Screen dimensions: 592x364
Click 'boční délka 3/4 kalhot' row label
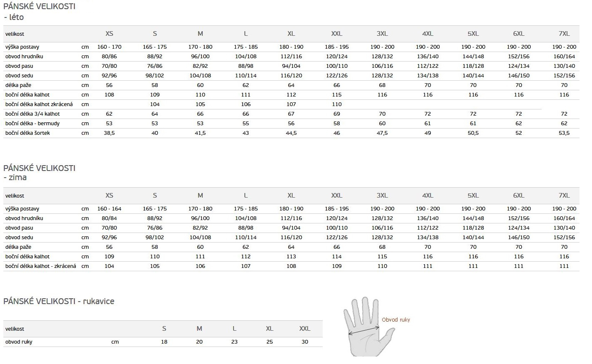point(32,114)
